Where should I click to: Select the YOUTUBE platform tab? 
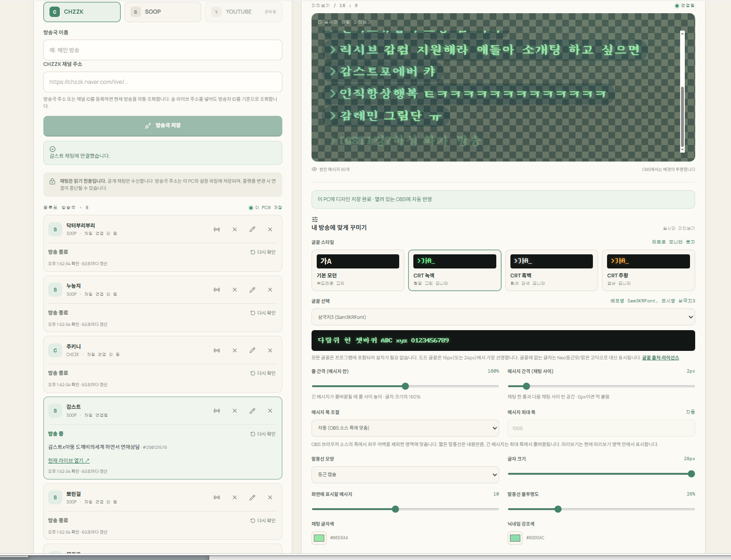coord(244,12)
